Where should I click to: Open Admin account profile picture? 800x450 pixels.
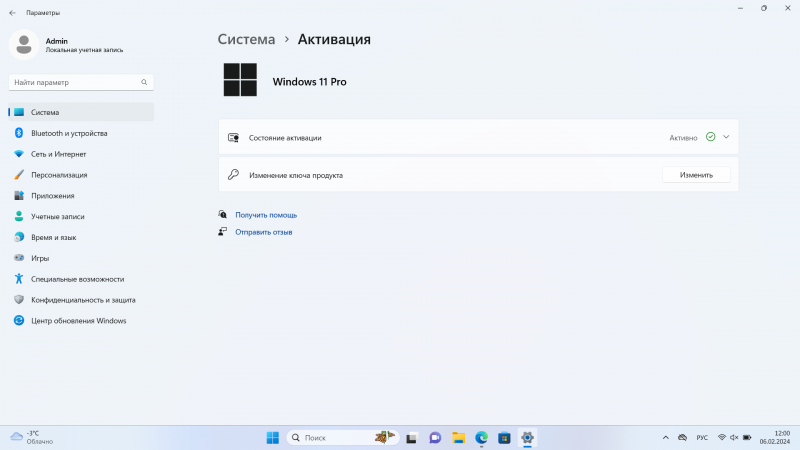(24, 45)
